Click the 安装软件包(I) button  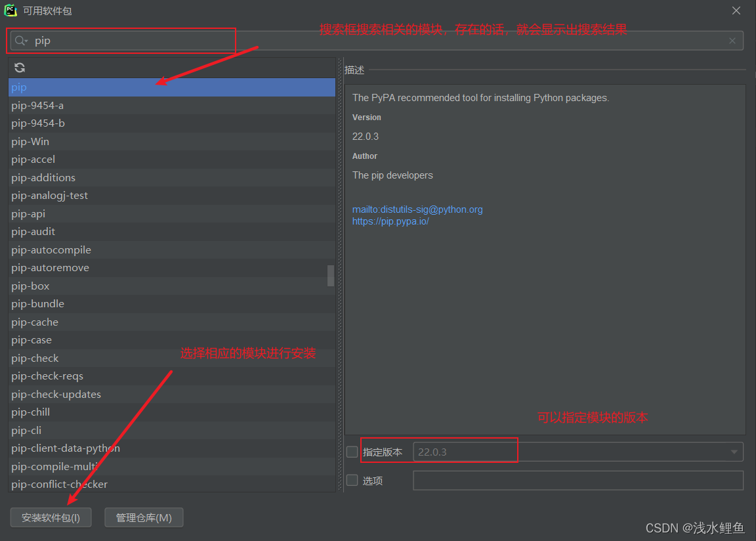(51, 517)
